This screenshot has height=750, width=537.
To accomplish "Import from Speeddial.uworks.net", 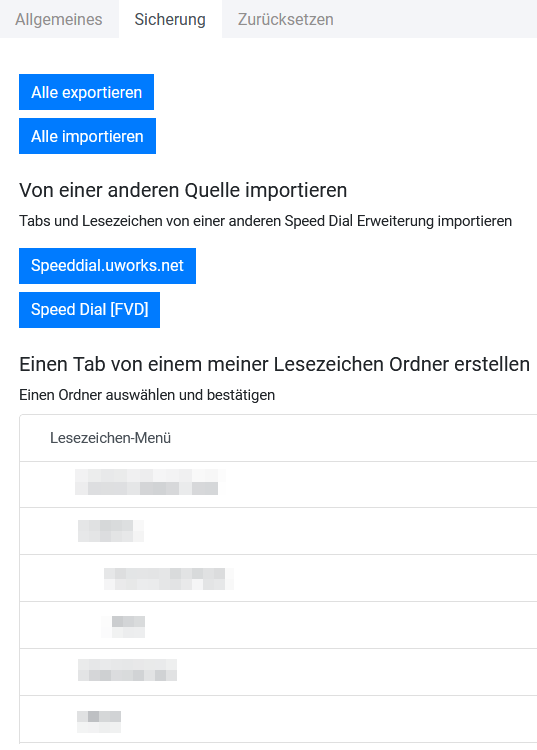I will [108, 265].
